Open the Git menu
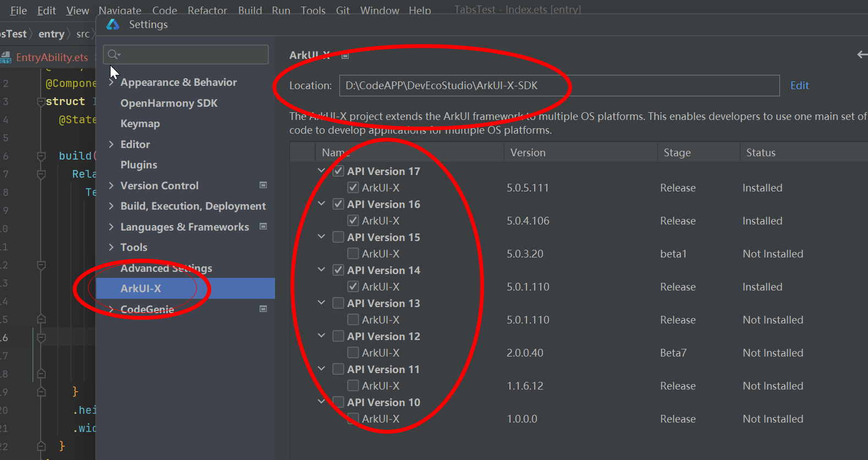 coord(343,10)
